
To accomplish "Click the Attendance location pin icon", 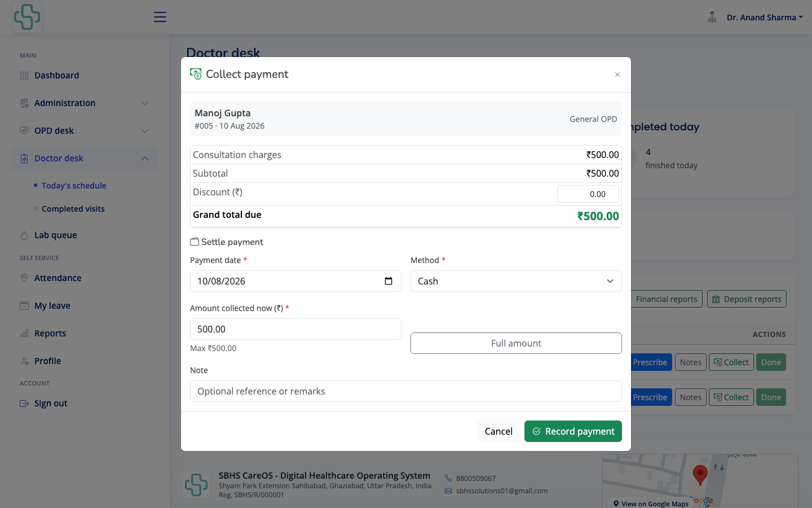I will [x=24, y=278].
